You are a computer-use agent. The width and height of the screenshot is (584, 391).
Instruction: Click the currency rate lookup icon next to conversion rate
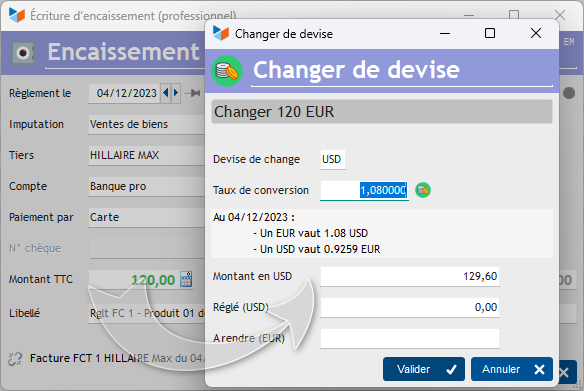[x=423, y=190]
